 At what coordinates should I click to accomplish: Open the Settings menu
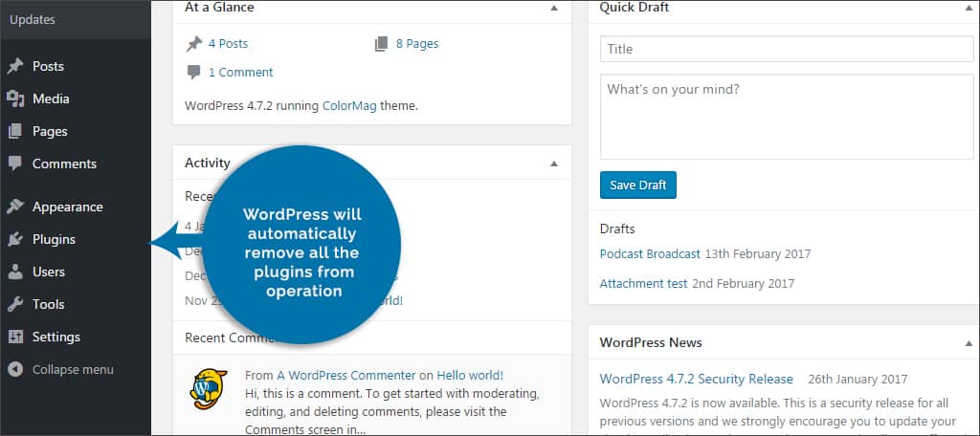pos(56,337)
